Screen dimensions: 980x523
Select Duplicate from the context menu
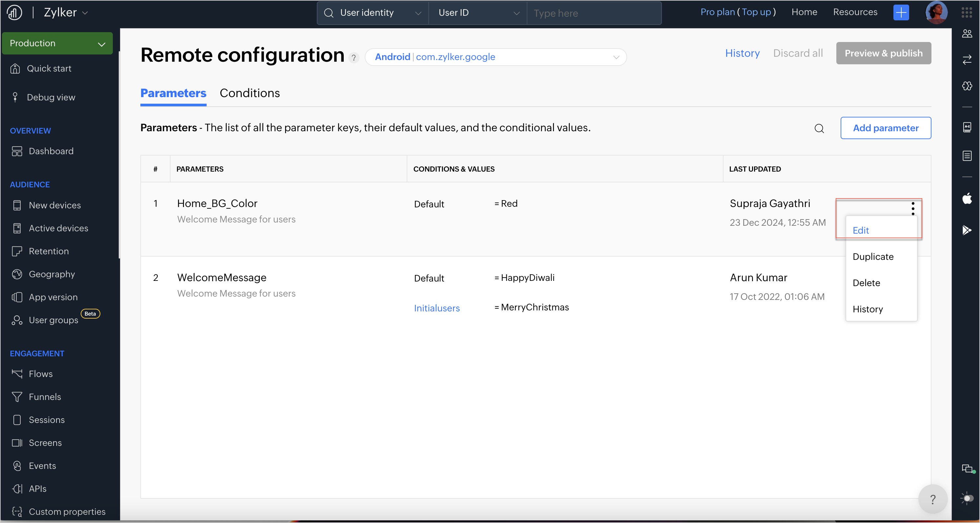coord(873,257)
